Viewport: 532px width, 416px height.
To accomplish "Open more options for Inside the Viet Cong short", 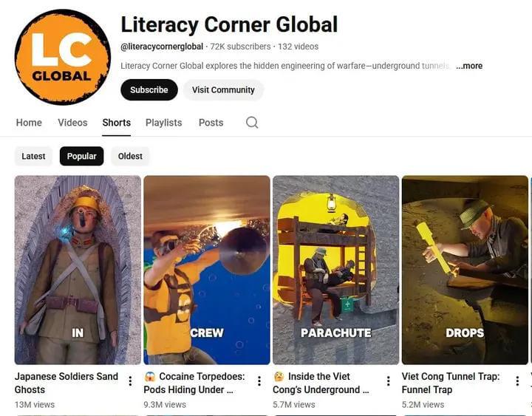I will point(389,381).
